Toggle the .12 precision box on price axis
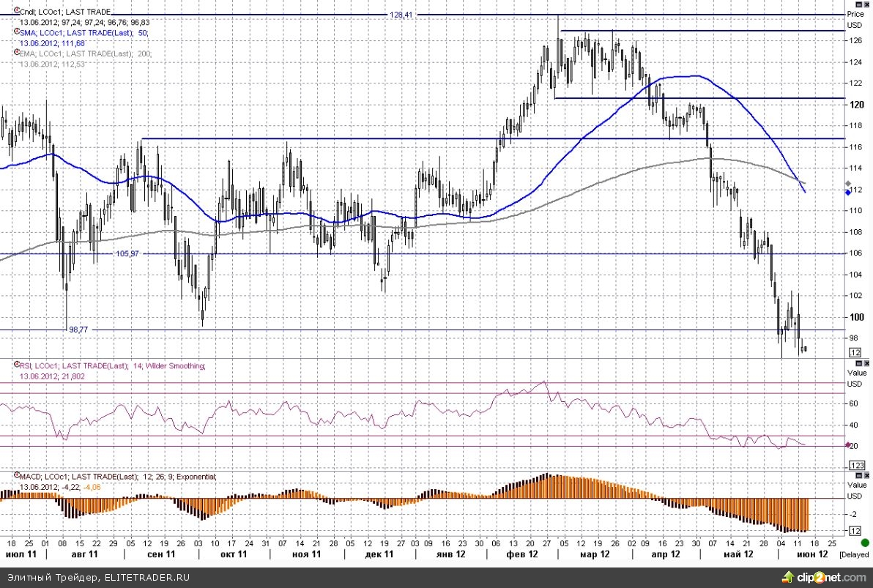 coord(855,352)
